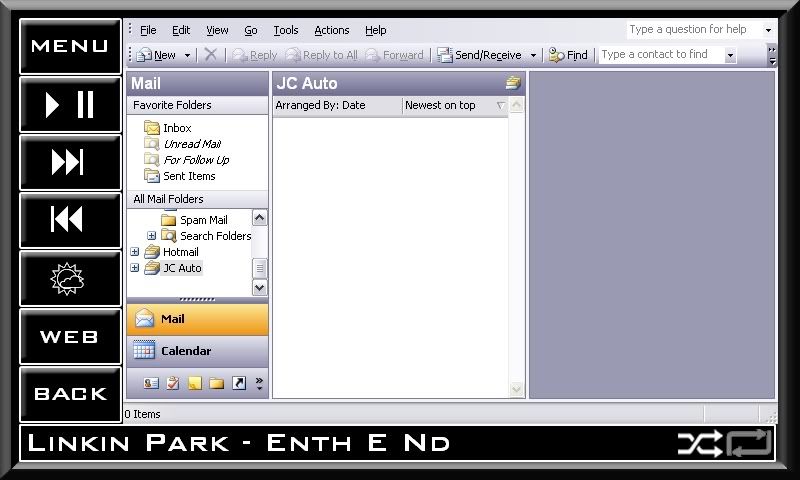Open the Unread Mail search folder

(183, 144)
